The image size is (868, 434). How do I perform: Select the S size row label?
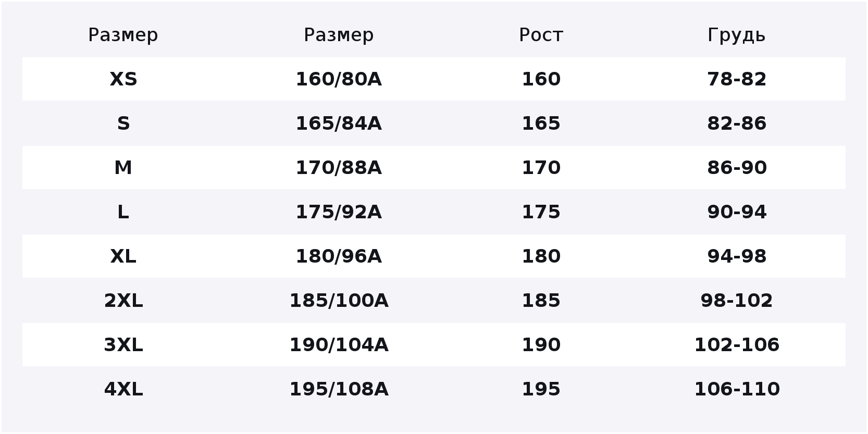coord(123,123)
